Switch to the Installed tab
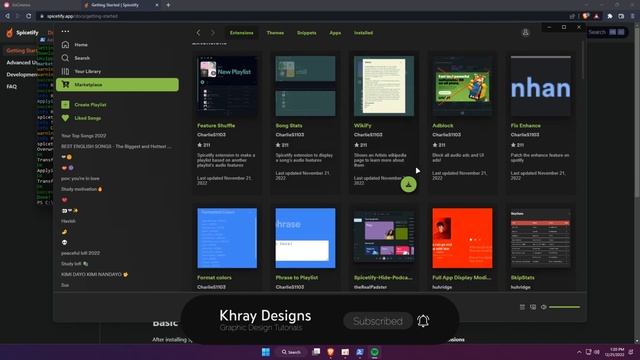 [x=363, y=33]
